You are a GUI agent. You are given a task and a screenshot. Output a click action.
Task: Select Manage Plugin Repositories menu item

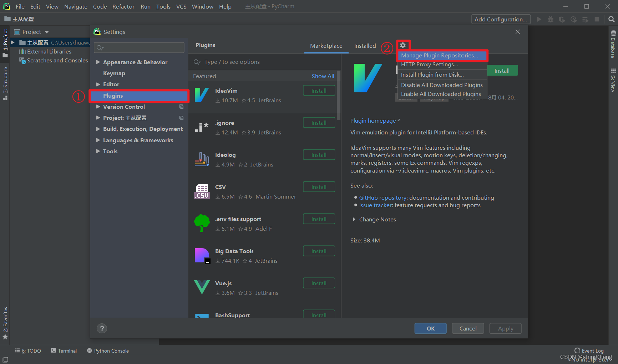[x=442, y=55]
